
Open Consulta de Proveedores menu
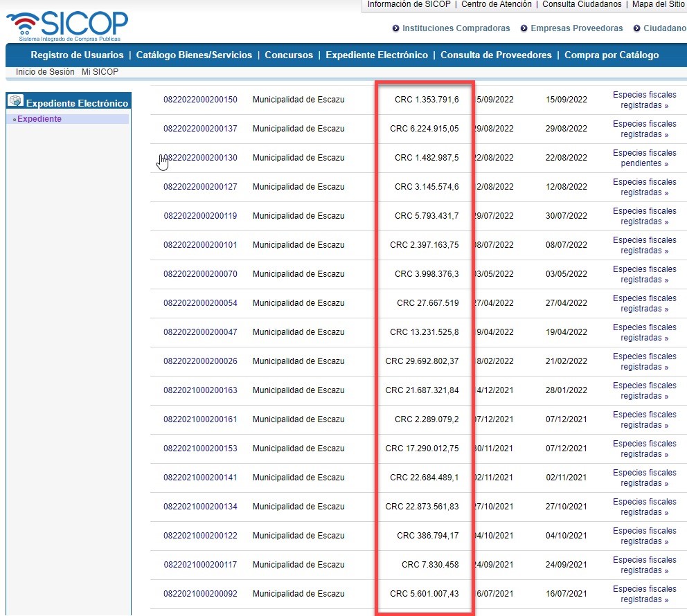tap(496, 55)
